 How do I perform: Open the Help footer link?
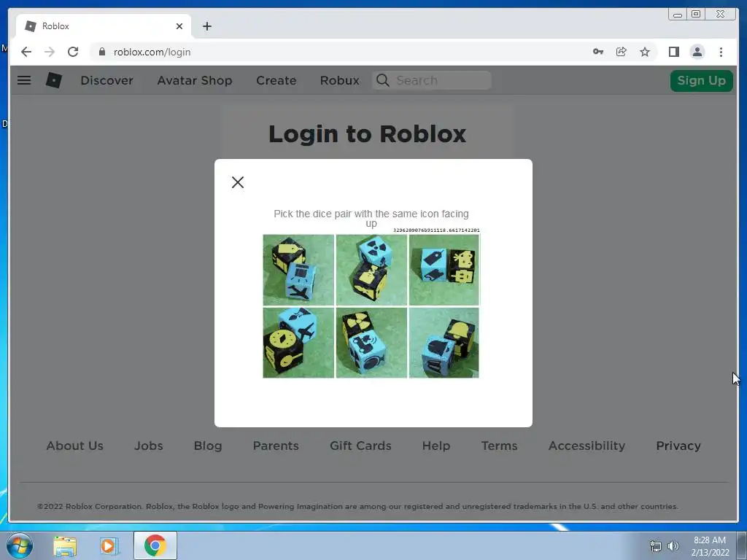click(436, 446)
